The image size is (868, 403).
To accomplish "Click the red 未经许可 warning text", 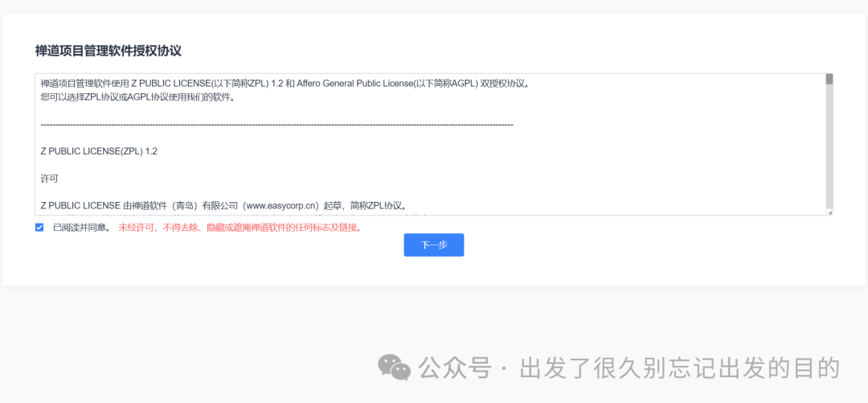I will click(x=241, y=228).
